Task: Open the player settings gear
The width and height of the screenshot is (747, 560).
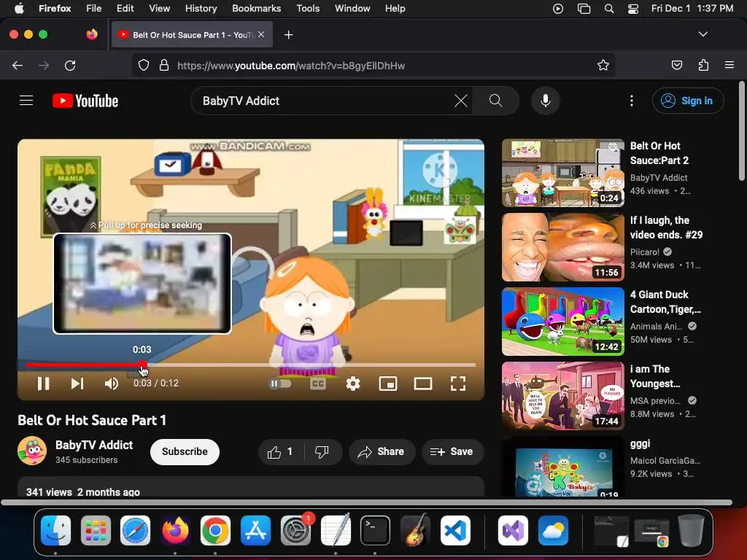Action: tap(352, 384)
